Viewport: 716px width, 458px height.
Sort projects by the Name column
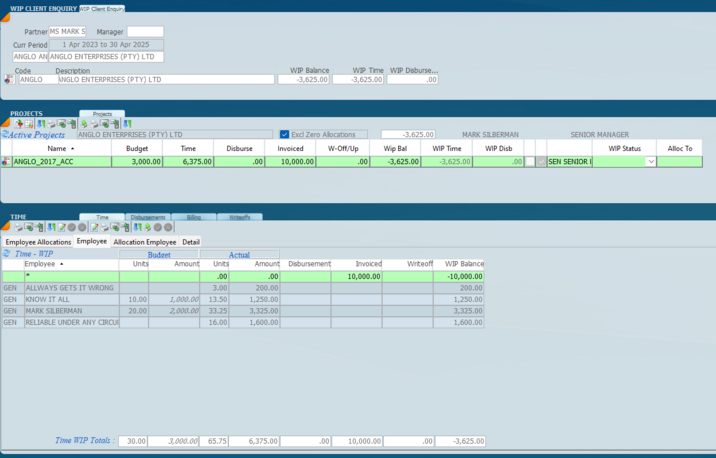click(x=59, y=148)
